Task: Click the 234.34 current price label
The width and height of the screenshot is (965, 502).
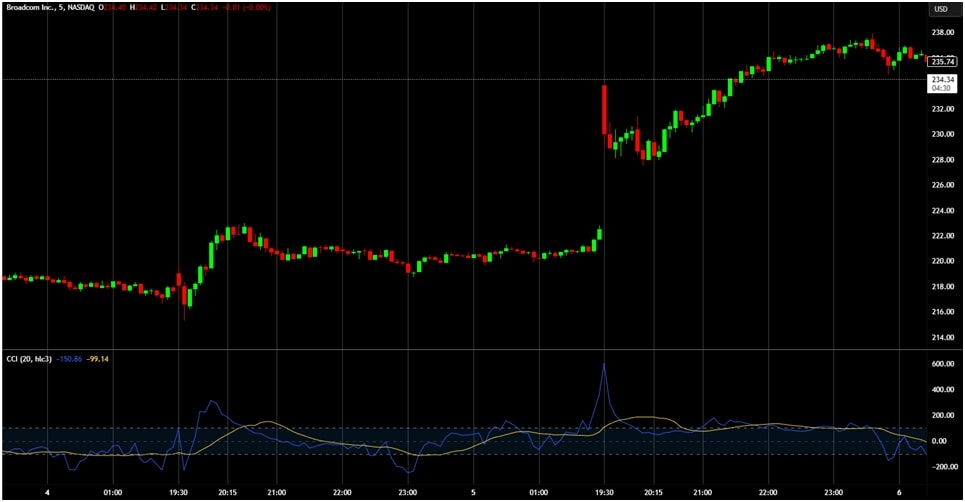Action: [x=941, y=79]
